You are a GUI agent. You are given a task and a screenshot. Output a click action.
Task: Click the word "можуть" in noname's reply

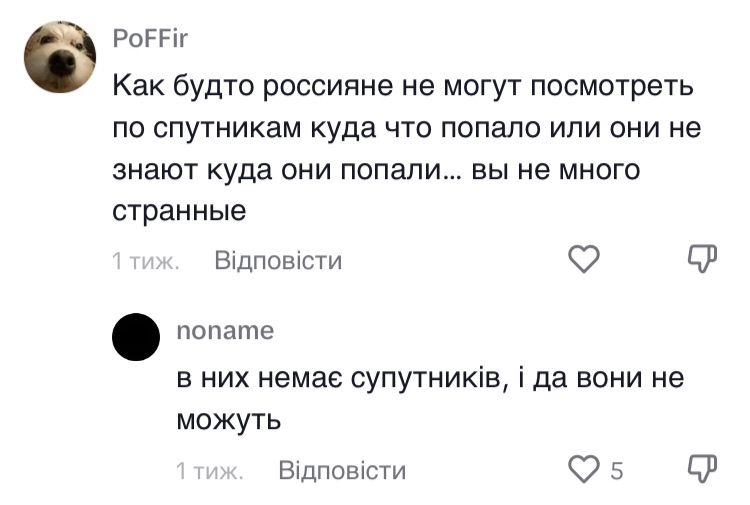229,420
